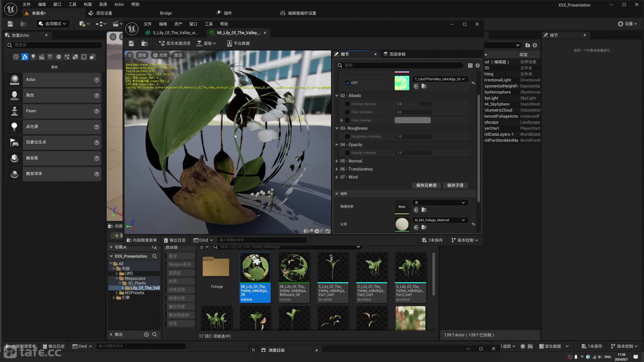644x362 pixels.
Task: Click the Overlay Intensity value slider
Action: coord(414,104)
